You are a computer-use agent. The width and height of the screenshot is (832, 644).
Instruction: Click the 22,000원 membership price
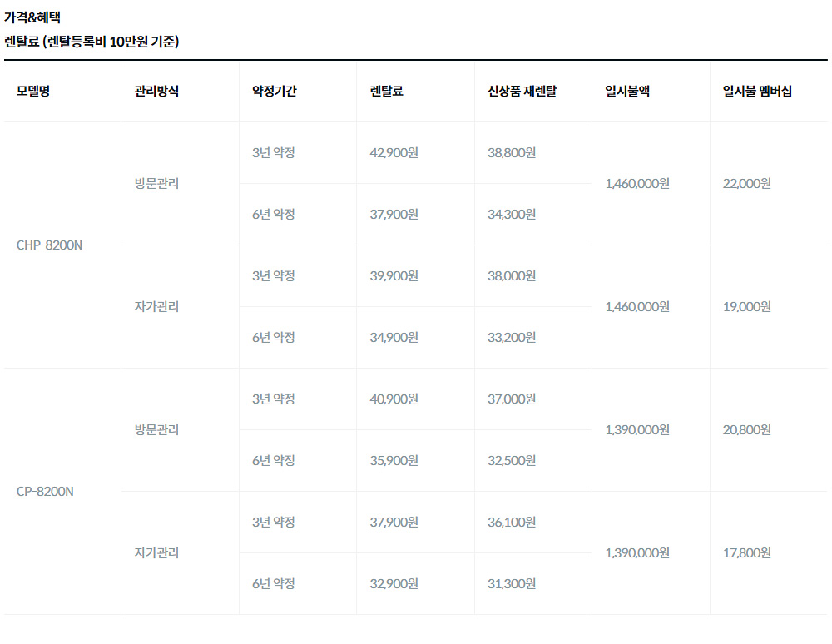(x=746, y=184)
